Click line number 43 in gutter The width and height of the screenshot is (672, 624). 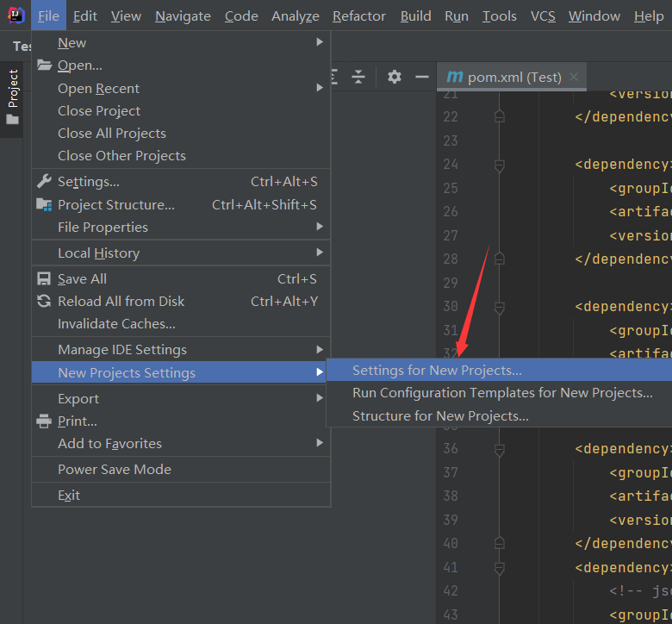[x=451, y=615]
